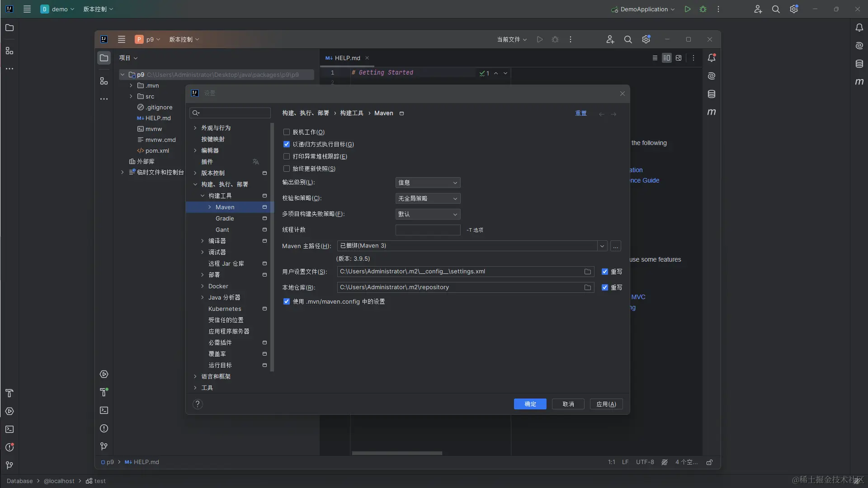Toggle 重写 checkbox for user settings file
868x488 pixels.
tap(605, 272)
